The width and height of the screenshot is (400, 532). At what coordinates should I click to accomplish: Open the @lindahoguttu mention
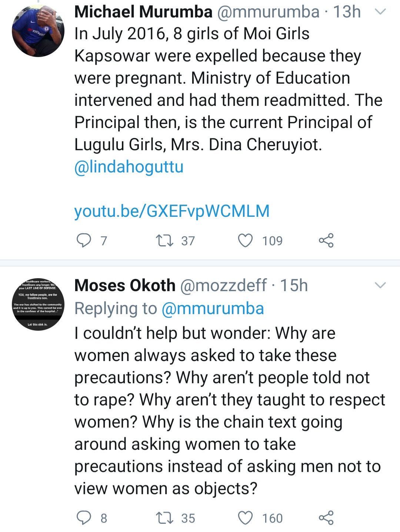tap(129, 166)
